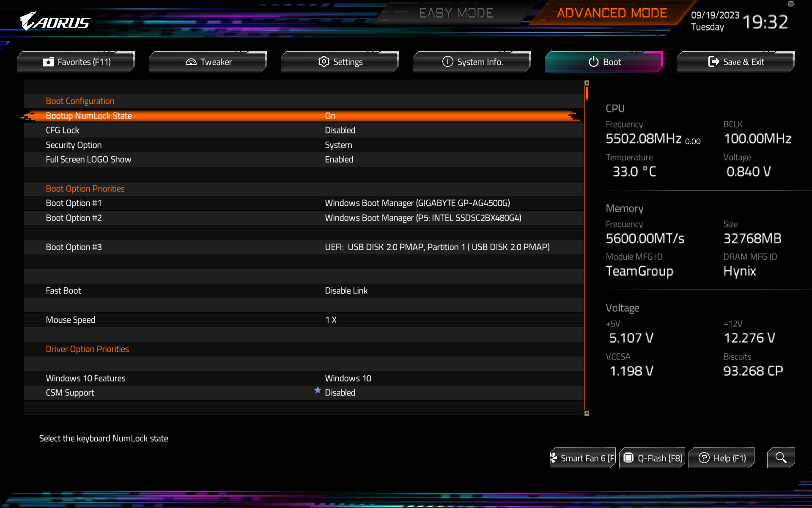The image size is (812, 508).
Task: Click the star icon beside CSM Support
Action: click(x=318, y=390)
